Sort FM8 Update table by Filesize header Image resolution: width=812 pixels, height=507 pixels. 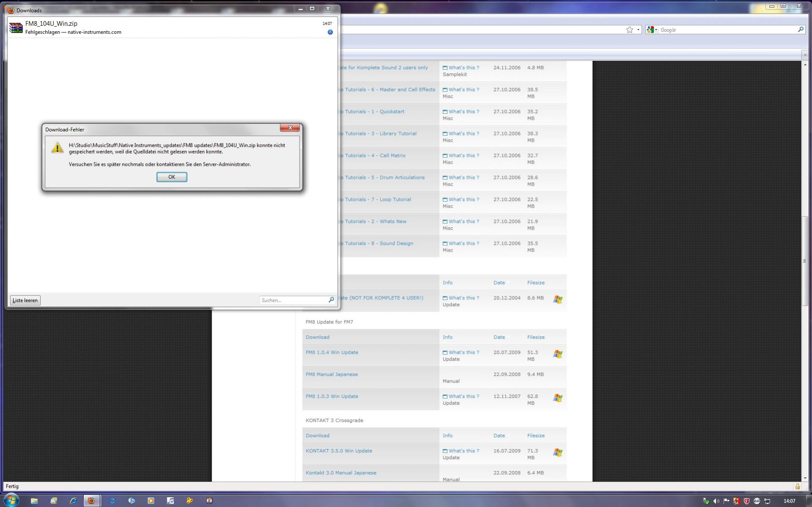tap(536, 337)
